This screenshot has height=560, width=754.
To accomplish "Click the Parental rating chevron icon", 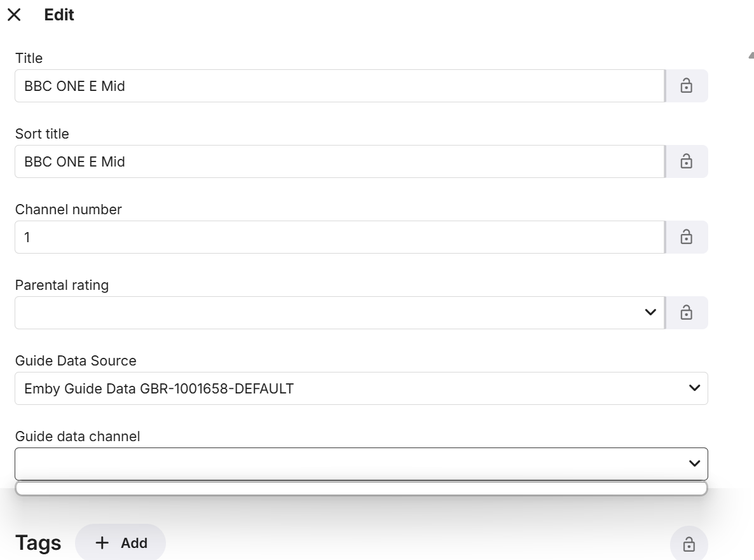I will click(650, 312).
